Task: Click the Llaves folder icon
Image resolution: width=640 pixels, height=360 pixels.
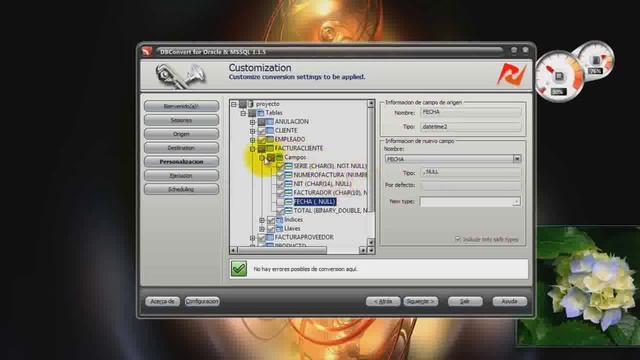Action: pos(280,229)
